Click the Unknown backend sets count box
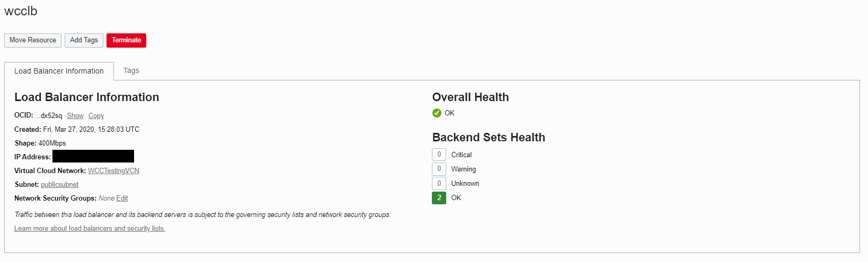Screen dimensions: 868x262 pyautogui.click(x=439, y=183)
